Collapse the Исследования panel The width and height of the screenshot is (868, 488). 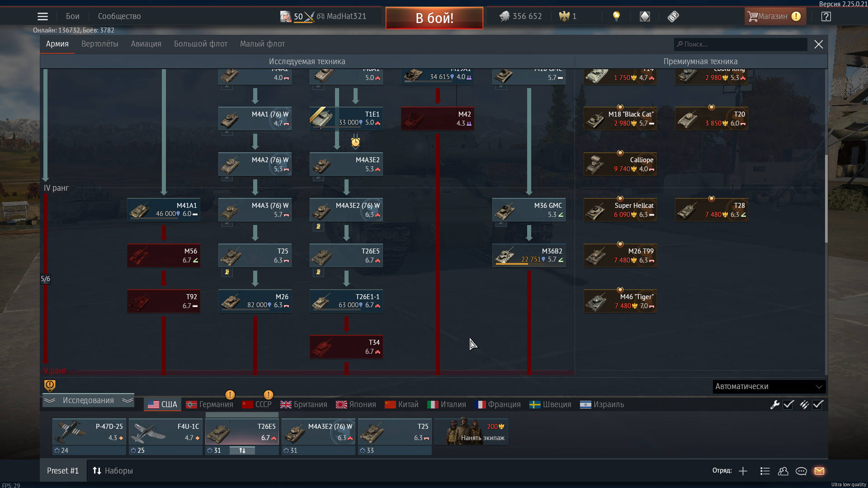88,400
